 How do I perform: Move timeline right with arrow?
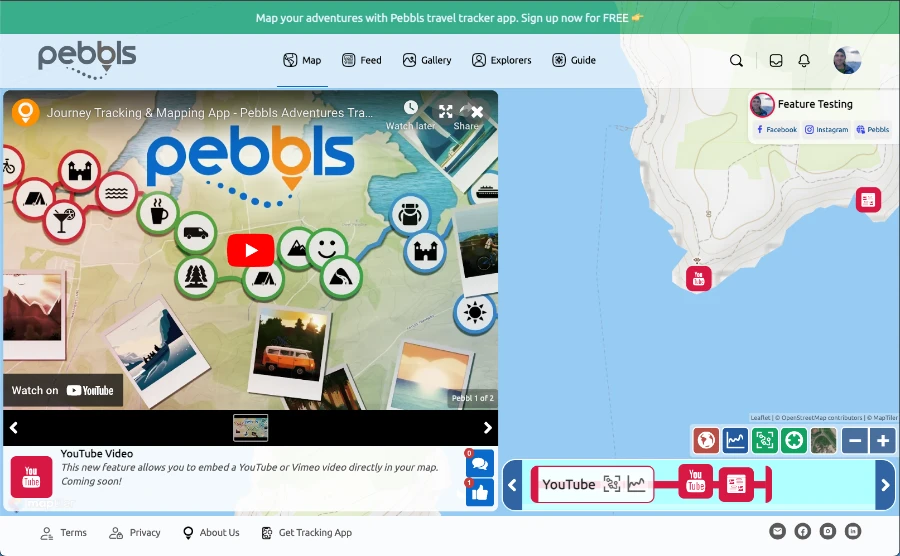click(x=885, y=485)
